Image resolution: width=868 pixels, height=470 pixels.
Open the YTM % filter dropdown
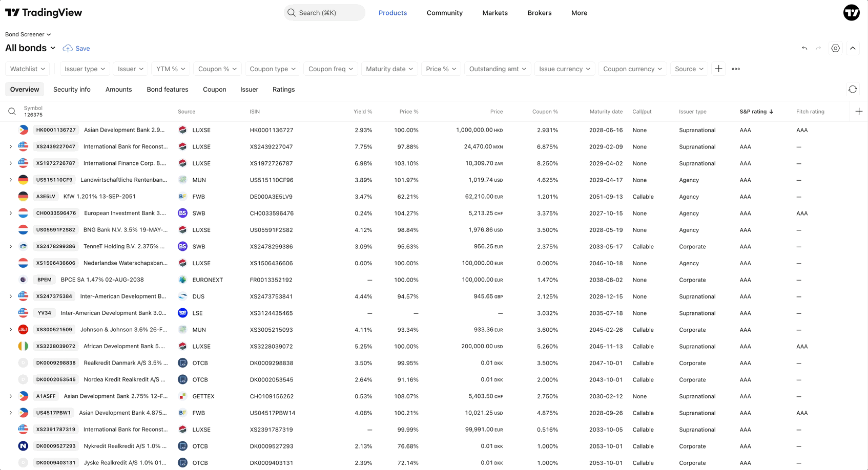(x=171, y=69)
